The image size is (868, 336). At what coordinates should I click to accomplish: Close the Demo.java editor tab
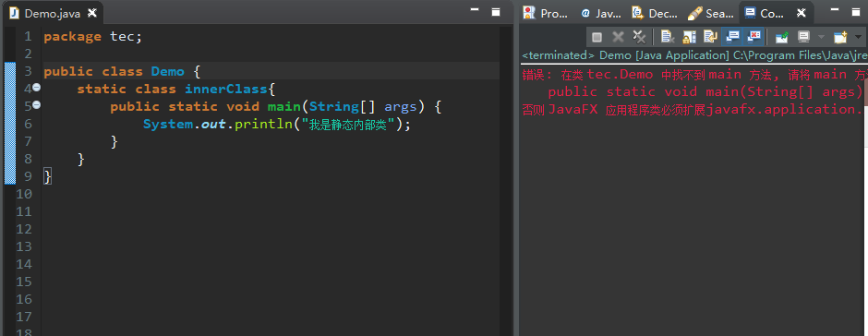point(92,13)
